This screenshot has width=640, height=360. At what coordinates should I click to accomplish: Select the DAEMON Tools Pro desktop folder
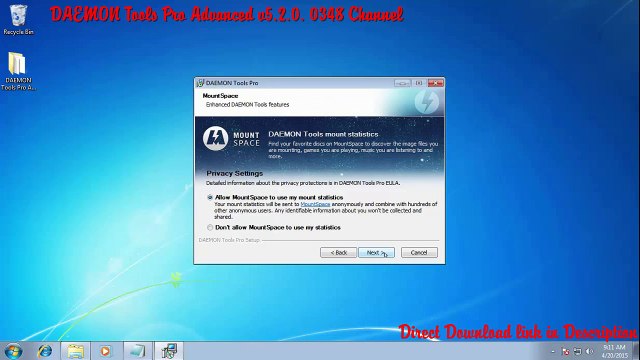point(18,70)
